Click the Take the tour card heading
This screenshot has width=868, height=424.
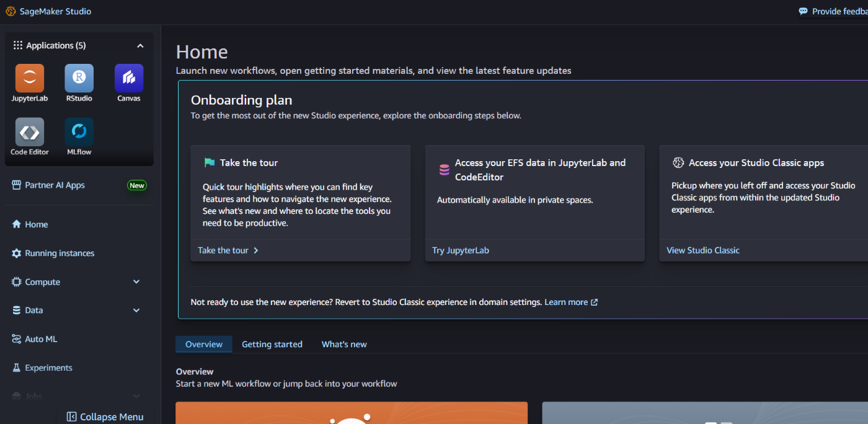pos(249,162)
